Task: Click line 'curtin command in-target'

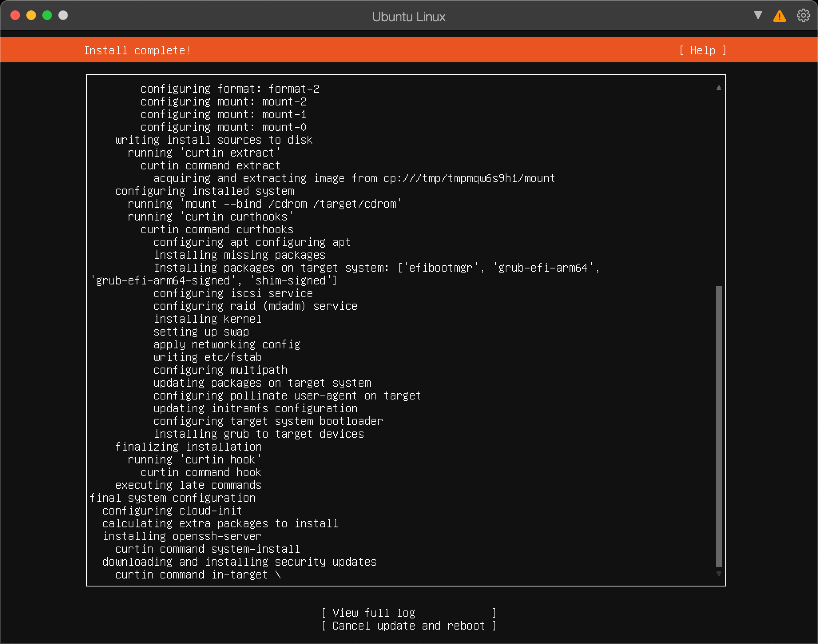Action: pyautogui.click(x=191, y=574)
